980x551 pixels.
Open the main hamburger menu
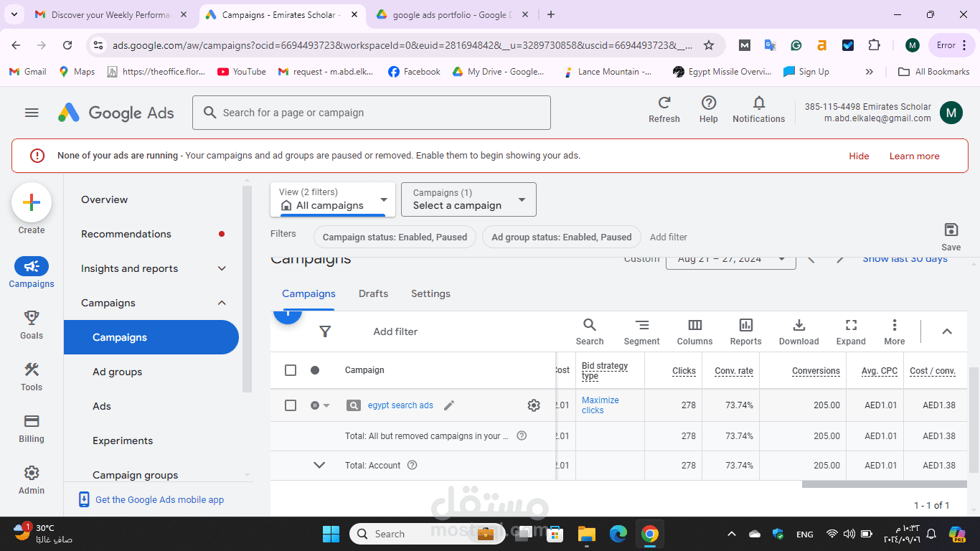(x=32, y=113)
